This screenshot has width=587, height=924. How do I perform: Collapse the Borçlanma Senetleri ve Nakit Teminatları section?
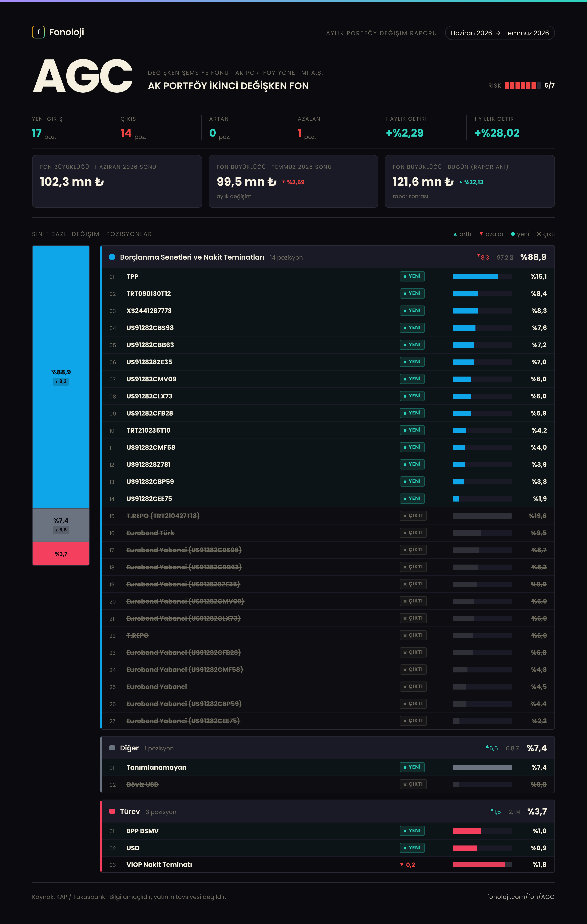coord(328,257)
